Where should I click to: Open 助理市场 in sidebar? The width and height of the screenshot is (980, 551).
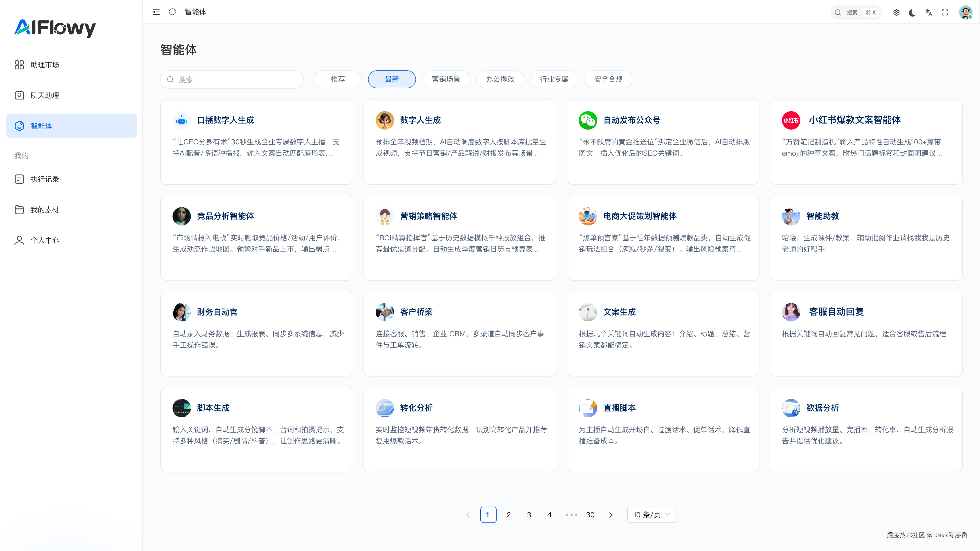click(71, 65)
